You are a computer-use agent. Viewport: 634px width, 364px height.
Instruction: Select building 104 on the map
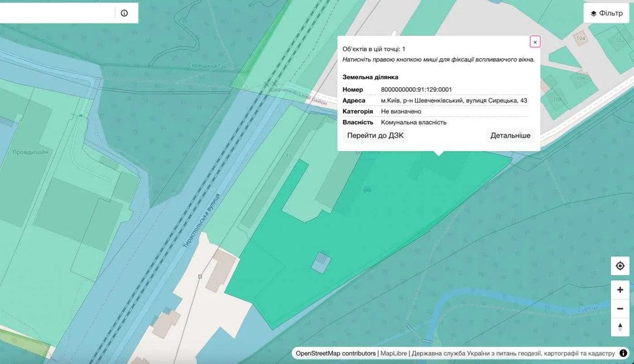point(581,39)
